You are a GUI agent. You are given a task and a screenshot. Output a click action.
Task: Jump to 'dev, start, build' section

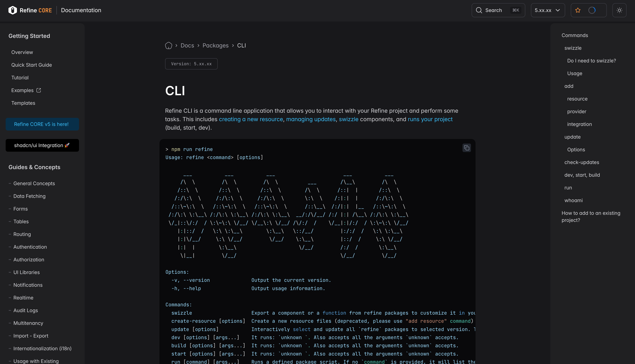pos(582,175)
